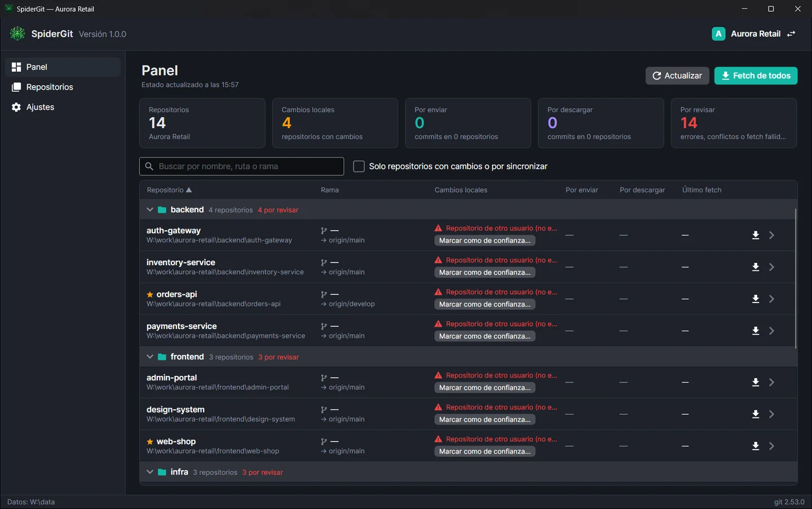Enable only repositories with changes checkbox
Image resolution: width=812 pixels, height=509 pixels.
359,166
